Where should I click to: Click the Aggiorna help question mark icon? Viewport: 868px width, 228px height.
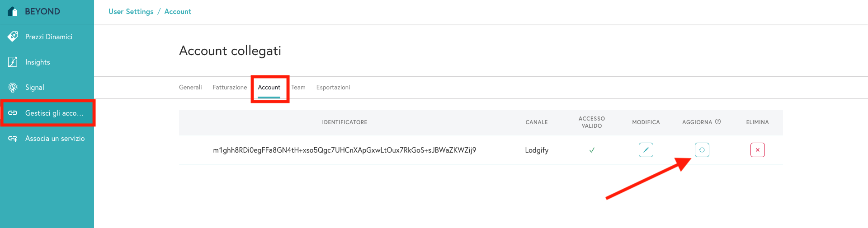[x=718, y=121]
